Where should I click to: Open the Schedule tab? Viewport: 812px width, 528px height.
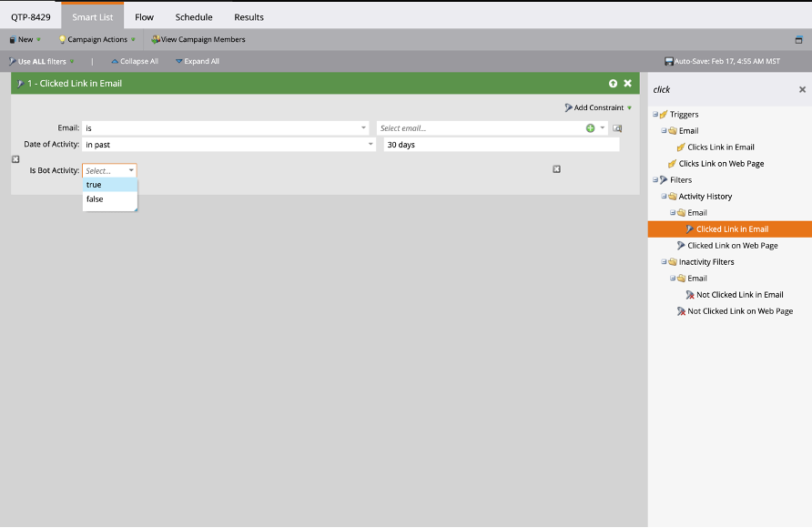[x=194, y=17]
